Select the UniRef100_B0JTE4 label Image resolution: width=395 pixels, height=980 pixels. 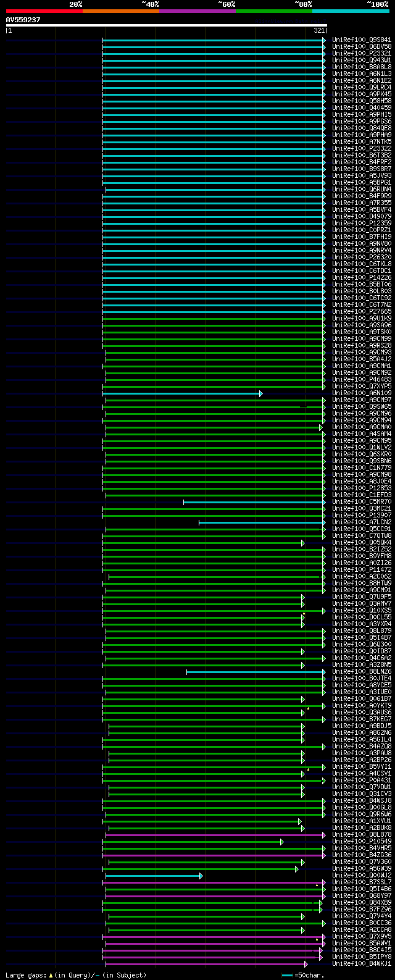[x=362, y=679]
